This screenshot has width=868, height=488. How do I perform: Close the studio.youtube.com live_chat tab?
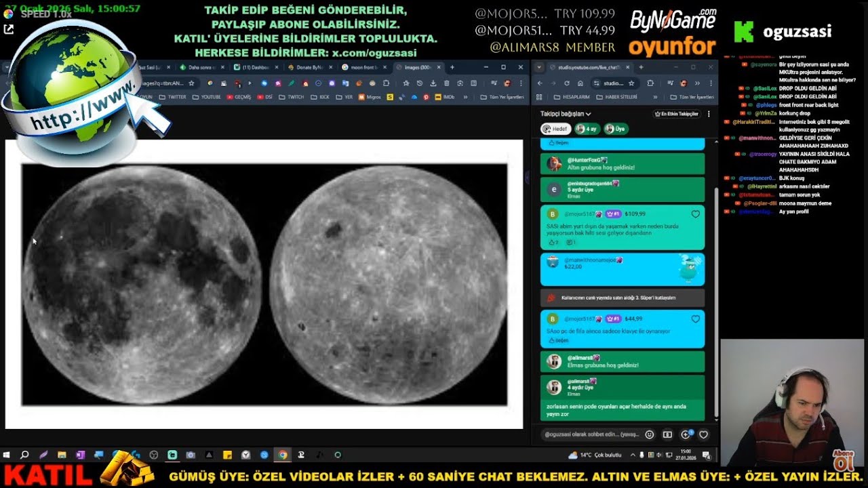click(x=627, y=67)
